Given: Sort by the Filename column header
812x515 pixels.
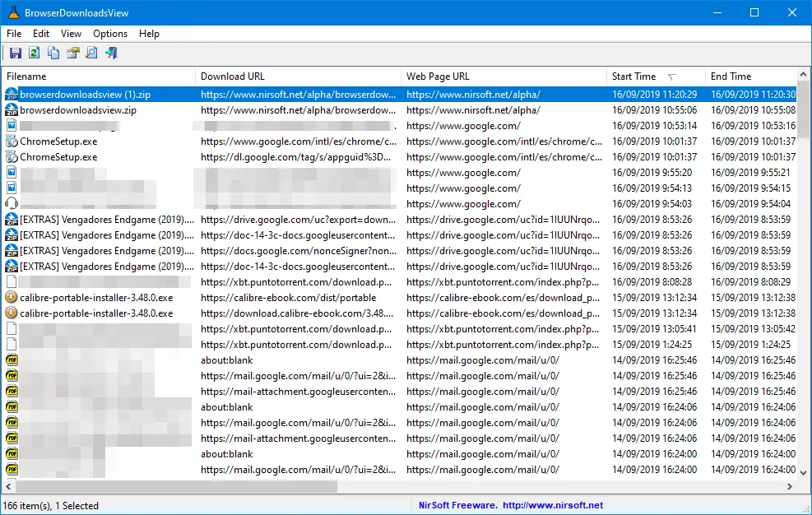Looking at the screenshot, I should [x=99, y=77].
